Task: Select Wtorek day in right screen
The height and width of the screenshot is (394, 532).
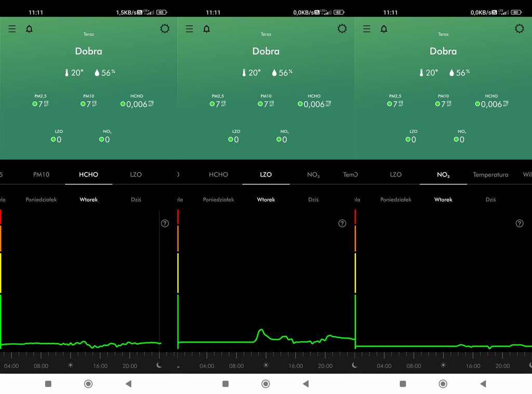Action: click(x=443, y=200)
